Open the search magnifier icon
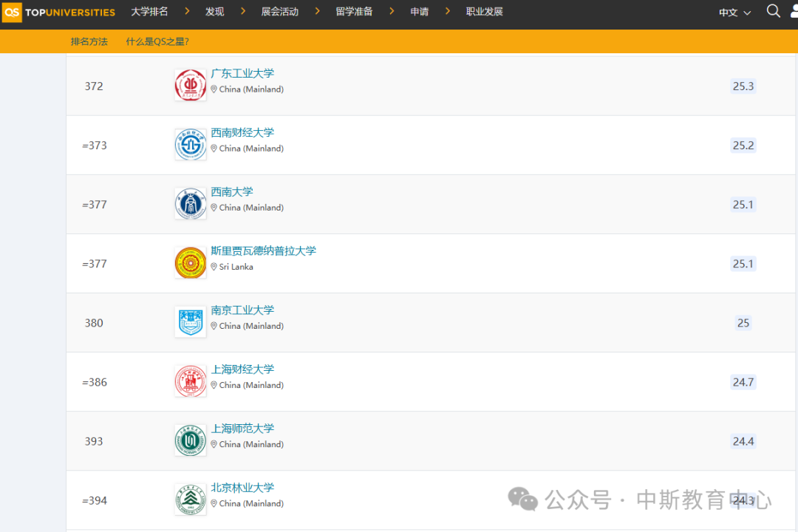This screenshot has width=798, height=532. (x=773, y=11)
